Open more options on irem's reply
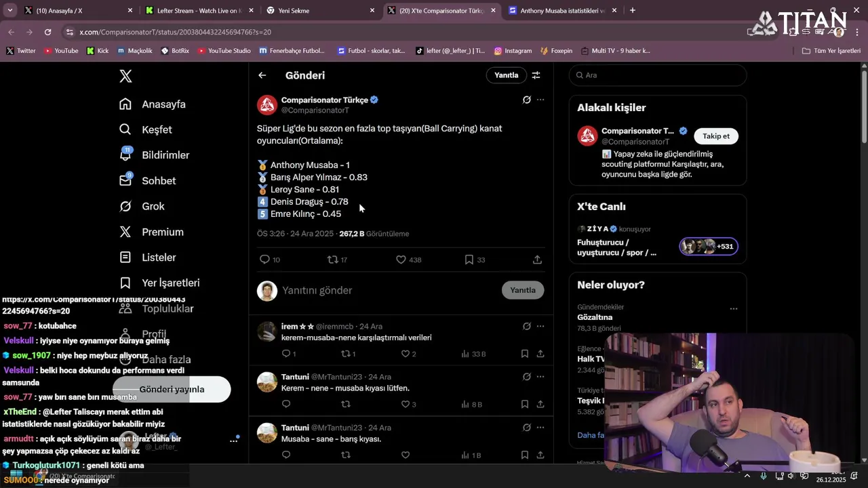The width and height of the screenshot is (868, 488). tap(540, 326)
